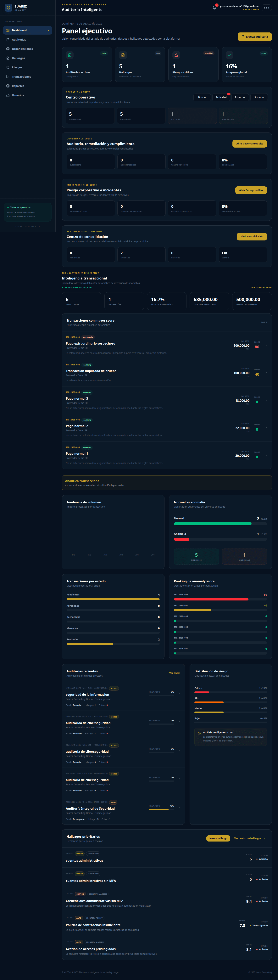
Task: Open TRX-2026-002 row chevron
Action: tap(266, 372)
